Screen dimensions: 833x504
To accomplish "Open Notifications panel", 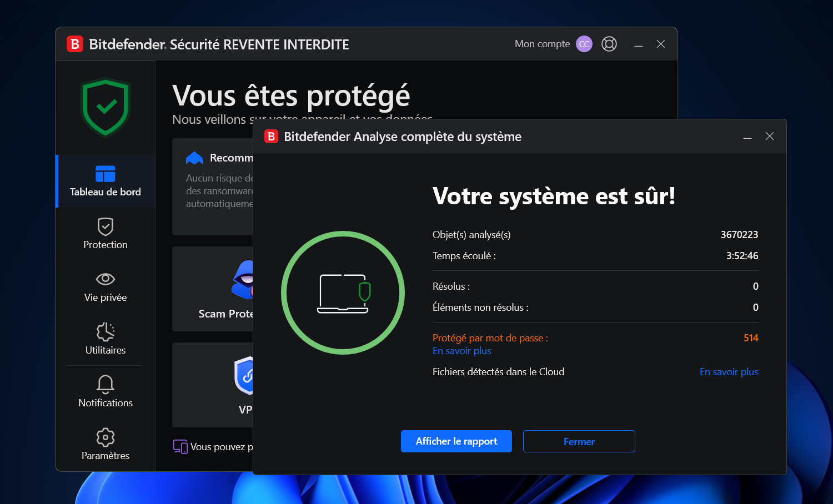I will click(x=106, y=392).
